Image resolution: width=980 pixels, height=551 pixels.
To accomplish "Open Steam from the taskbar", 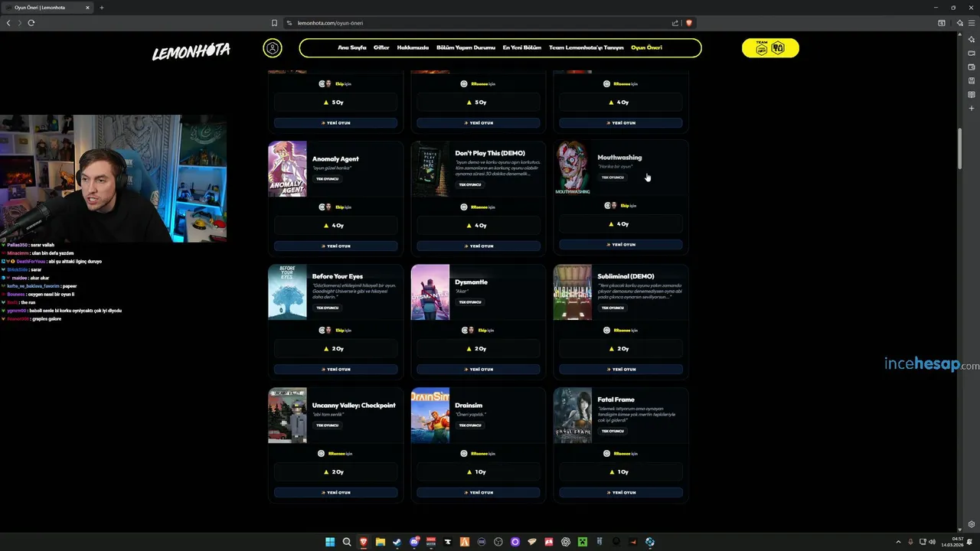I will click(x=397, y=542).
